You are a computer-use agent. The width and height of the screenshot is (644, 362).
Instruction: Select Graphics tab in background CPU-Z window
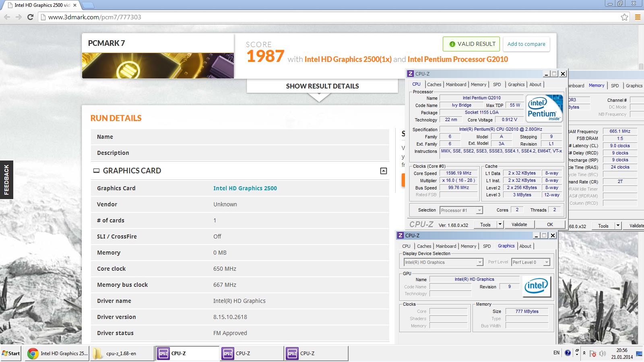click(x=634, y=86)
